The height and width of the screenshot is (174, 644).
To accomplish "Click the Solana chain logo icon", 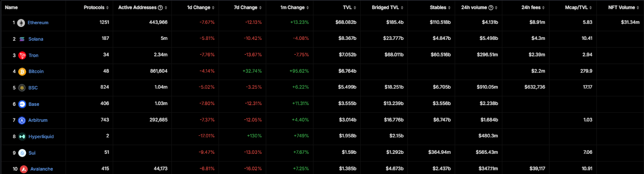I will point(22,39).
